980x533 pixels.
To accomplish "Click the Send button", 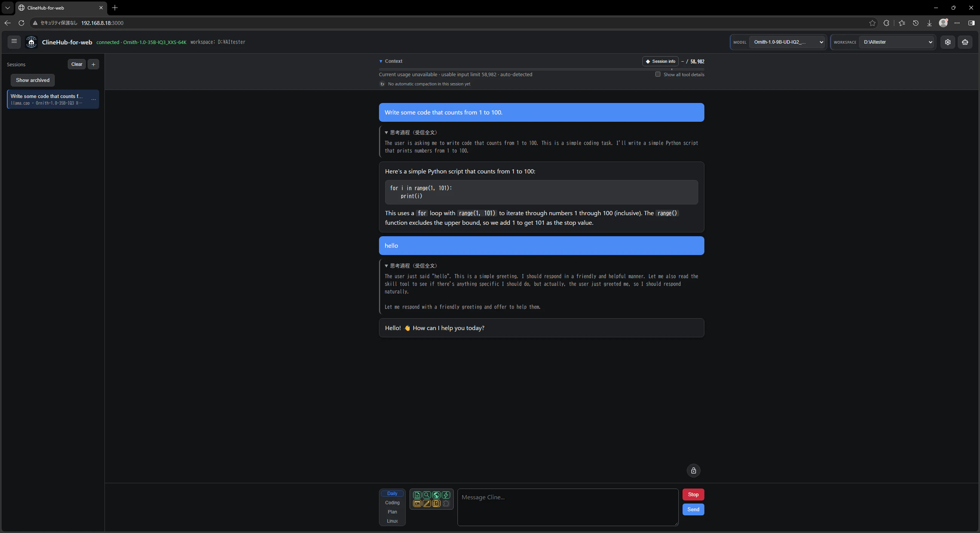I will pyautogui.click(x=693, y=510).
